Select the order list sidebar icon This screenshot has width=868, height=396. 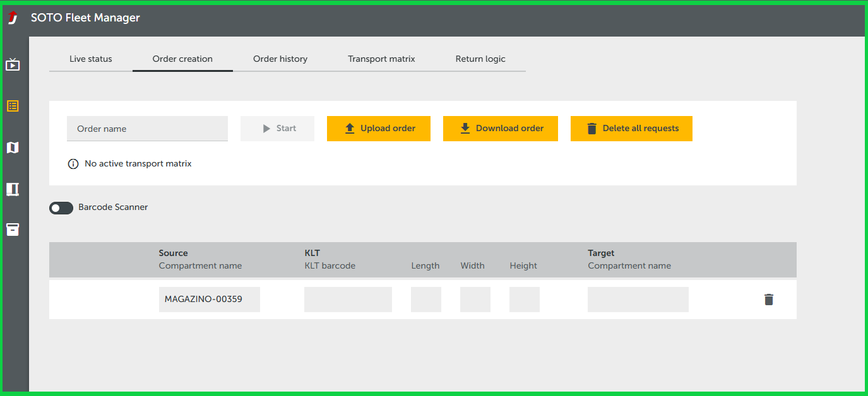point(13,106)
